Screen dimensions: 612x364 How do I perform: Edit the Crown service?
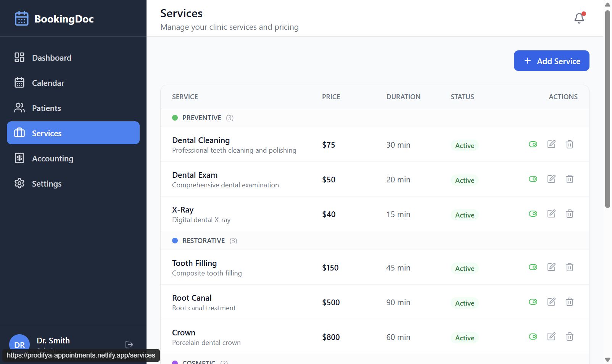[551, 337]
